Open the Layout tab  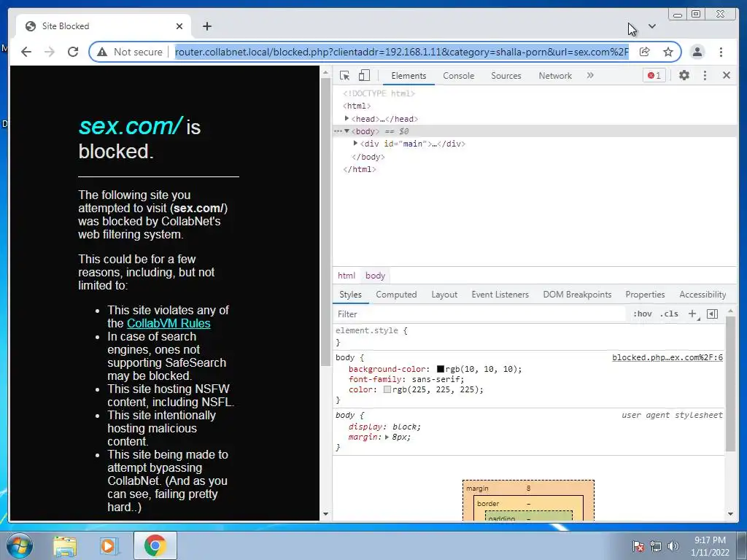(x=444, y=295)
